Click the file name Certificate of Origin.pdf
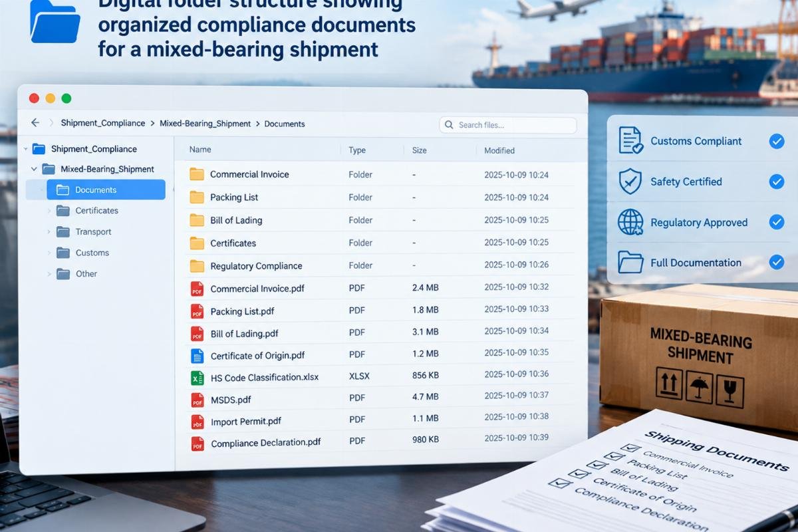The image size is (798, 532). coord(257,355)
